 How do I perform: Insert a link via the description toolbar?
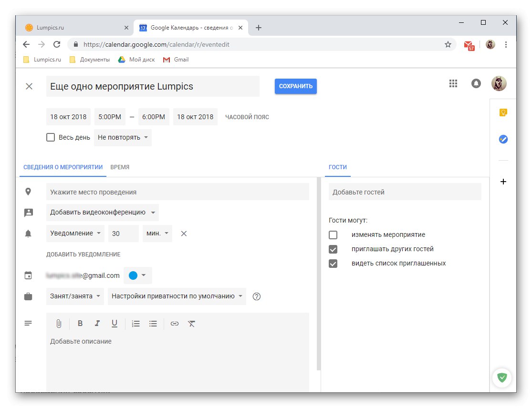point(174,323)
